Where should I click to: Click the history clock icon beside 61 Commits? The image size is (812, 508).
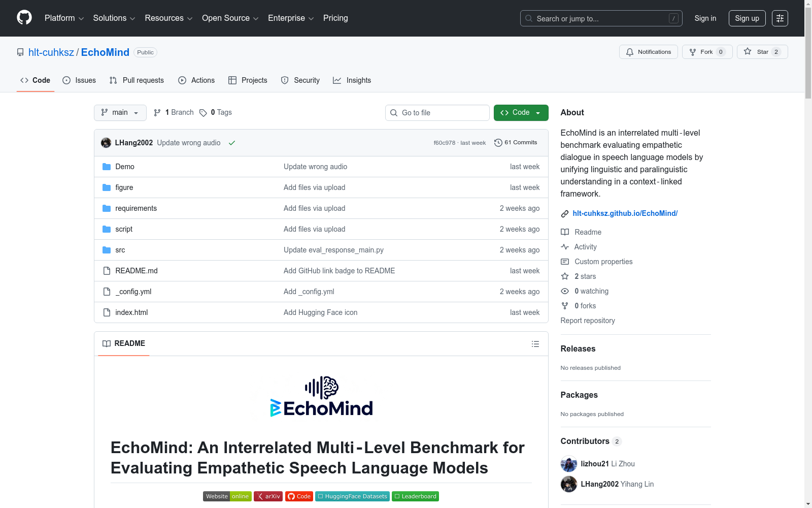click(498, 143)
